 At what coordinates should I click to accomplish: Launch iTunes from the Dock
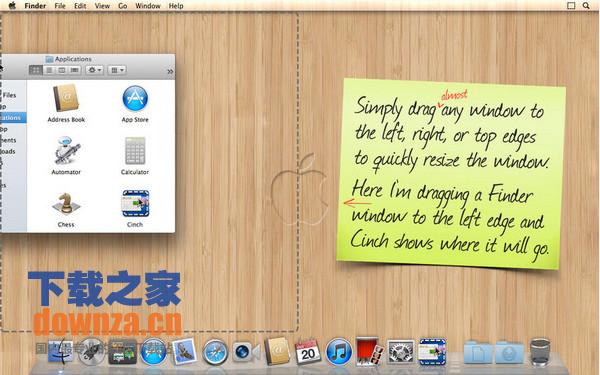click(339, 352)
